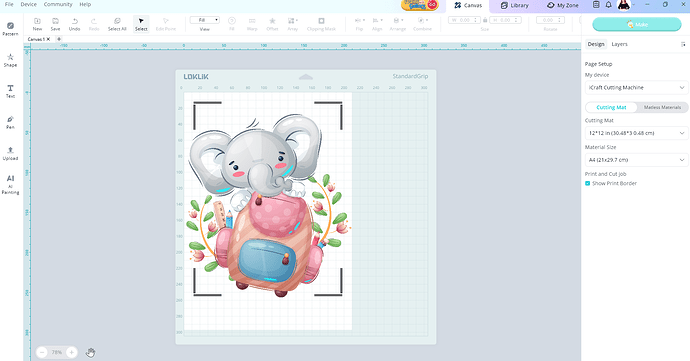Create a New canvas
This screenshot has width=690, height=361.
point(37,24)
